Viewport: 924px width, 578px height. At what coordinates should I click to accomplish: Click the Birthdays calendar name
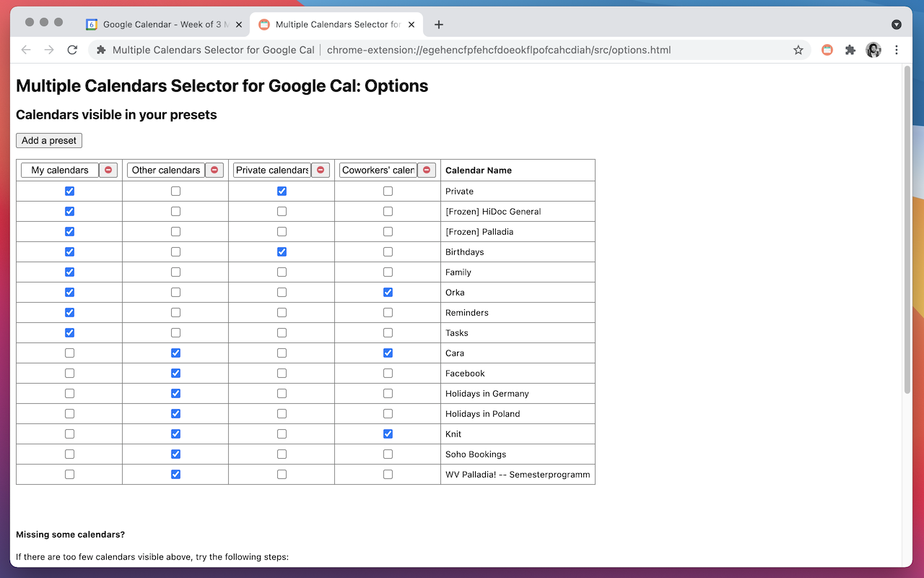(x=465, y=252)
